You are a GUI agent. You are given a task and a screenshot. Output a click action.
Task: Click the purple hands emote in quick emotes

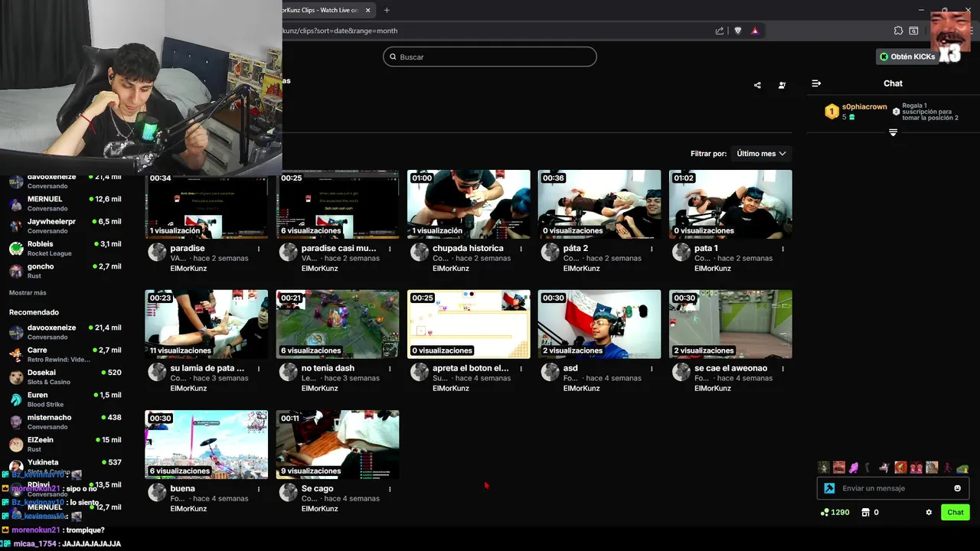(x=854, y=468)
